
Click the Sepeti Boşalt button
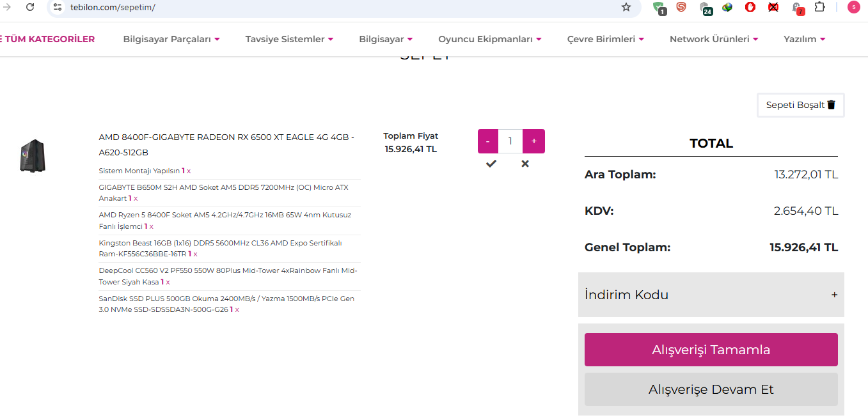pyautogui.click(x=801, y=105)
